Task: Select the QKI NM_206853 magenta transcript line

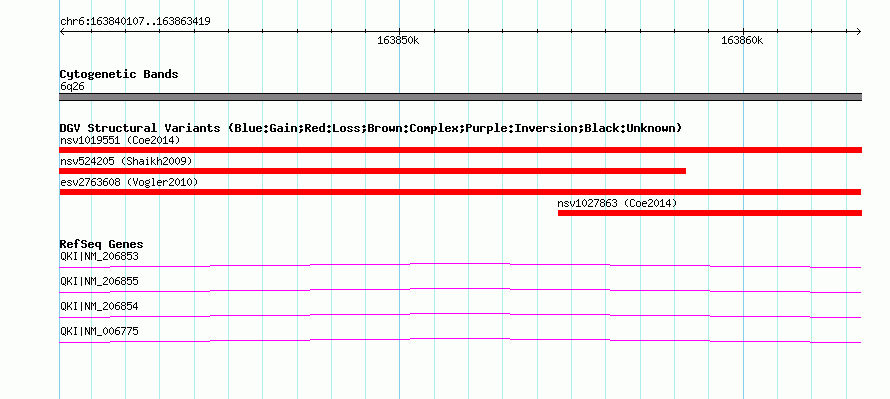Action: point(460,265)
